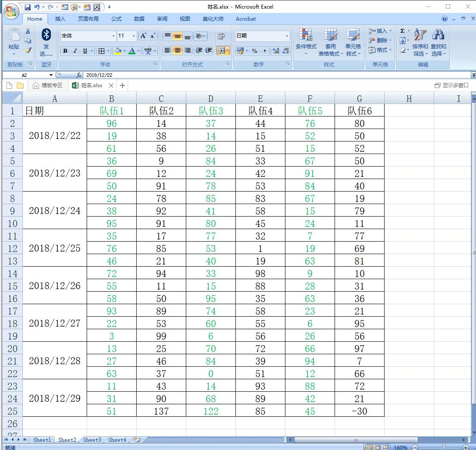Toggle Italic formatting
This screenshot has height=450, width=476.
pyautogui.click(x=75, y=51)
